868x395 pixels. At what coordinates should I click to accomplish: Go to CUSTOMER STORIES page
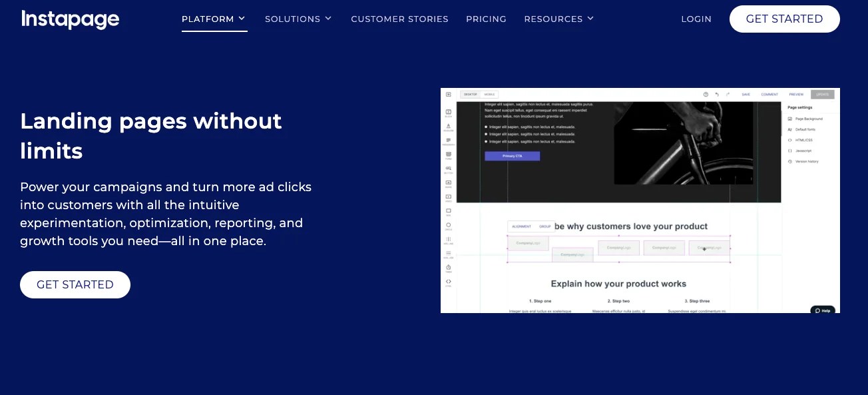(x=399, y=19)
